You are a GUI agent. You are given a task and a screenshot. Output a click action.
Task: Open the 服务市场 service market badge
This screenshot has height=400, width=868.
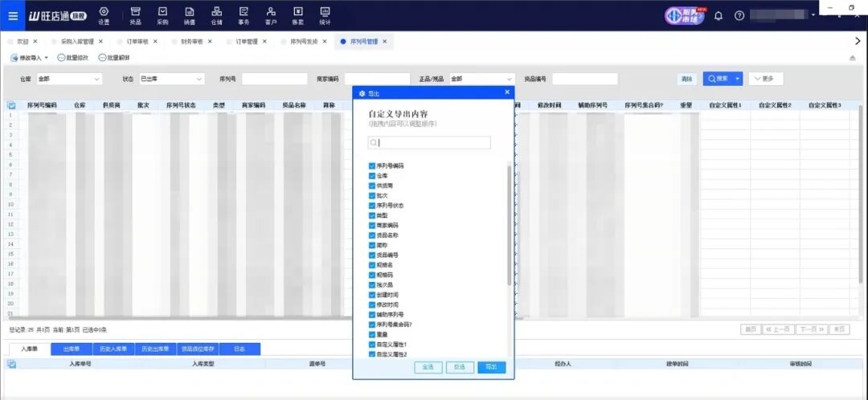pyautogui.click(x=686, y=15)
